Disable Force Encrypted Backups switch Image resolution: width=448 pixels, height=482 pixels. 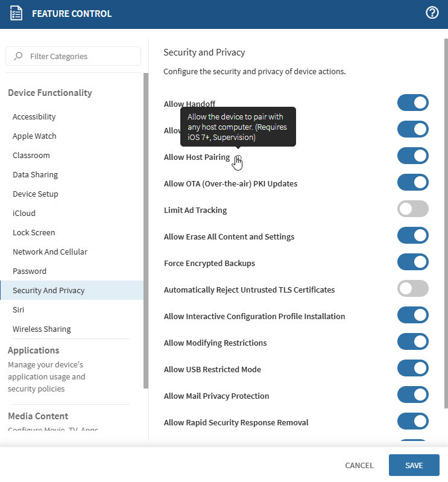tap(412, 262)
